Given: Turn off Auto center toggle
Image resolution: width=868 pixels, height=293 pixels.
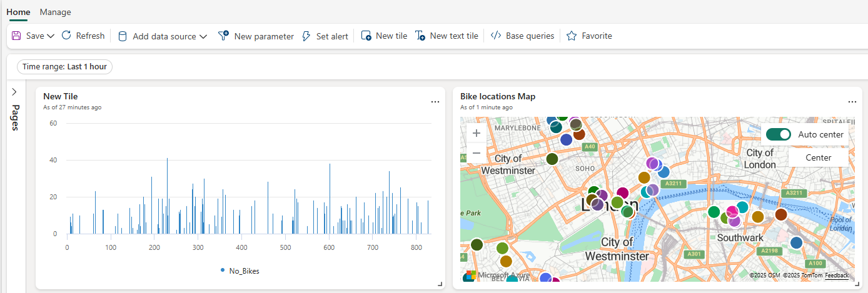Looking at the screenshot, I should click(x=779, y=134).
